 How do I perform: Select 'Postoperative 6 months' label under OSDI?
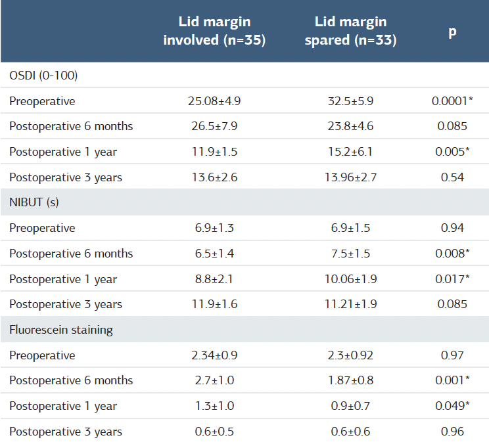(71, 126)
